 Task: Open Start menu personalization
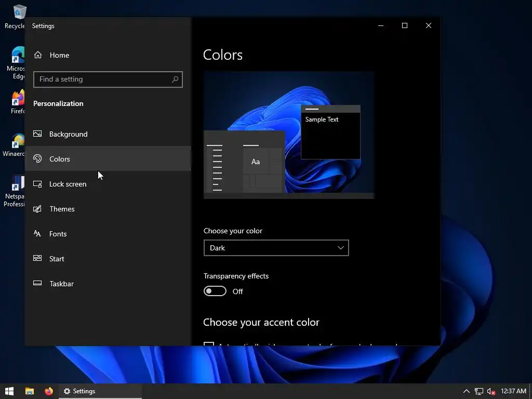click(x=108, y=259)
